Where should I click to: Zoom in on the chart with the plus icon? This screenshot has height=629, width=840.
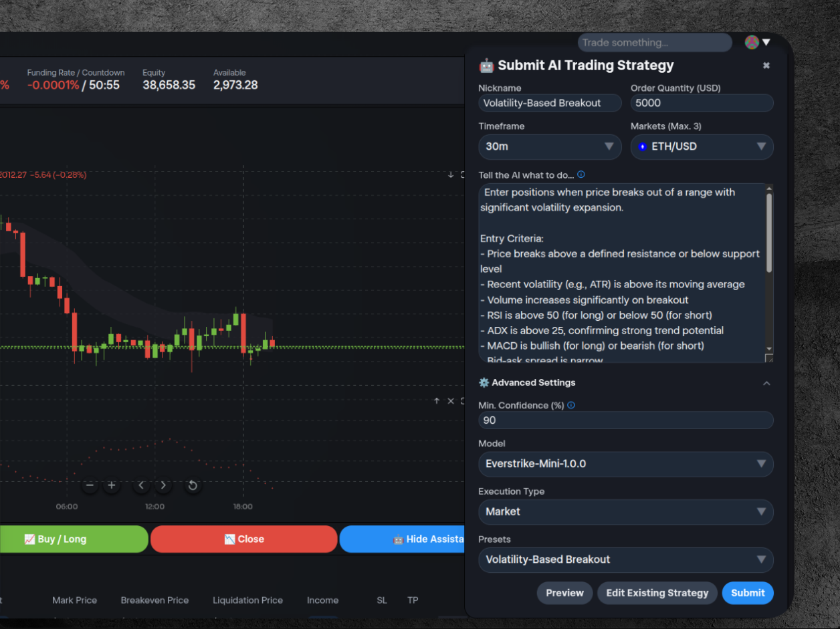[111, 485]
